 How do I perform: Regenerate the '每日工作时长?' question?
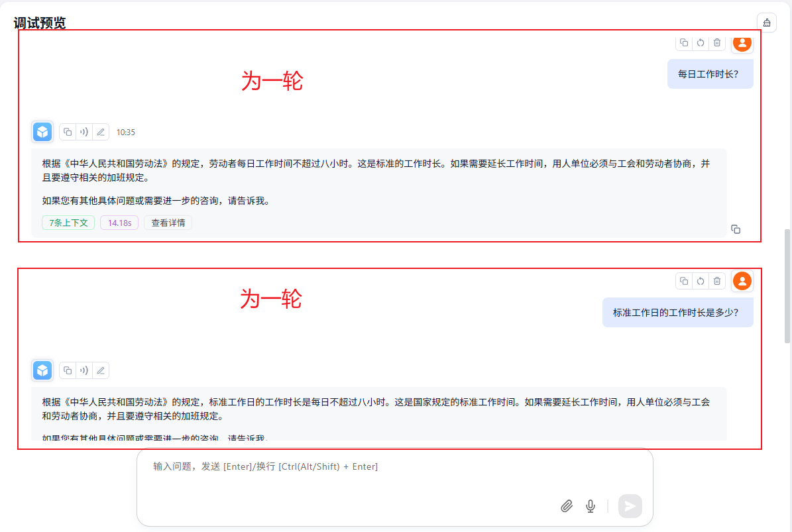point(701,43)
